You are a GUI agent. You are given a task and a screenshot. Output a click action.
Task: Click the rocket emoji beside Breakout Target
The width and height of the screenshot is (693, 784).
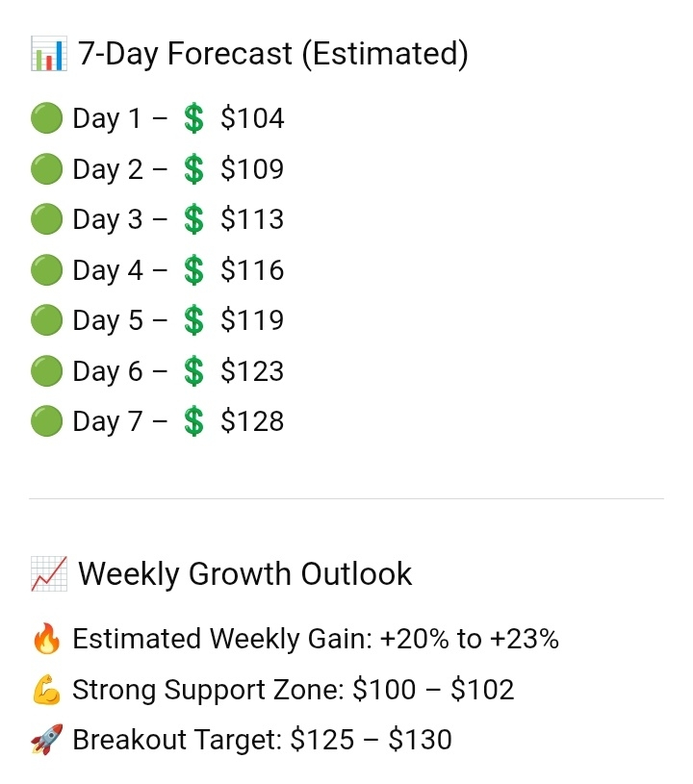[46, 739]
